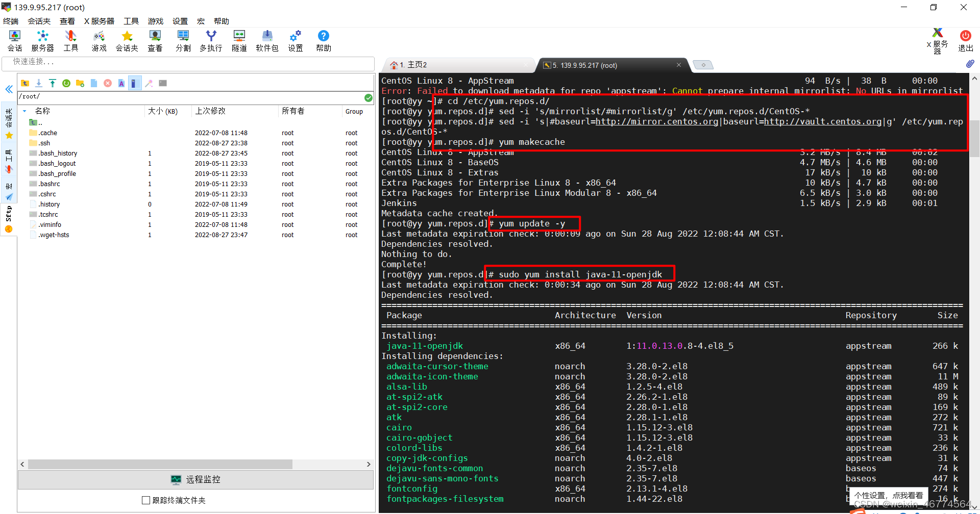Viewport: 980px width, 514px height.
Task: Click the 名称 column sort arrow
Action: tap(24, 111)
